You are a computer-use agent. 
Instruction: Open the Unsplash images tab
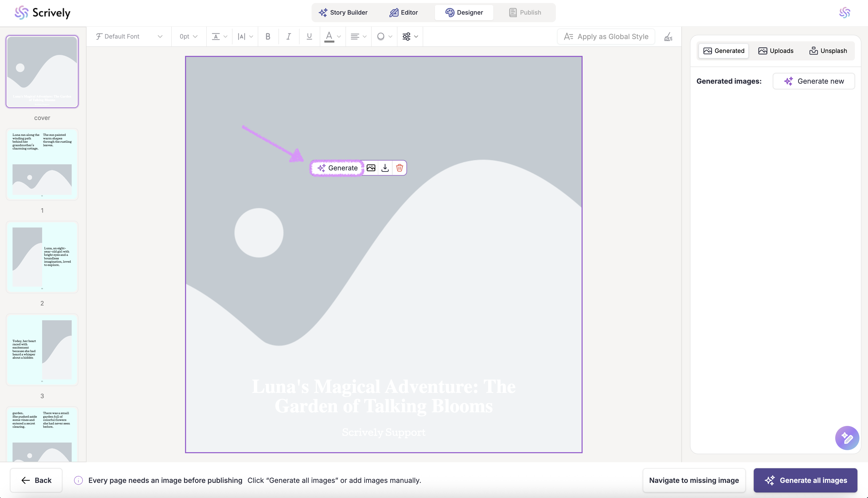828,51
